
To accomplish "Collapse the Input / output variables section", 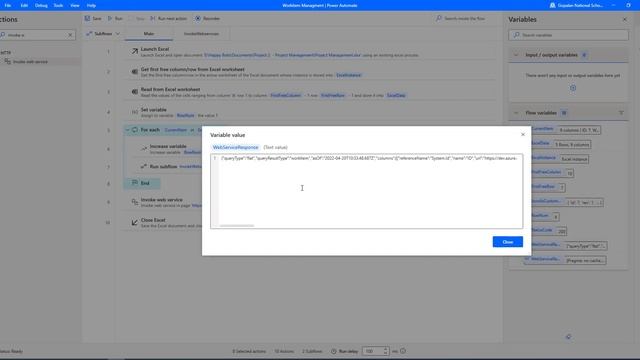I will [x=516, y=55].
